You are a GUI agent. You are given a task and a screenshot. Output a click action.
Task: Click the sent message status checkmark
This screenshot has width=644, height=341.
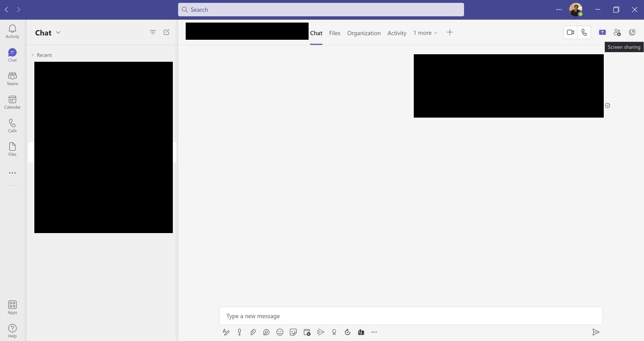click(608, 105)
